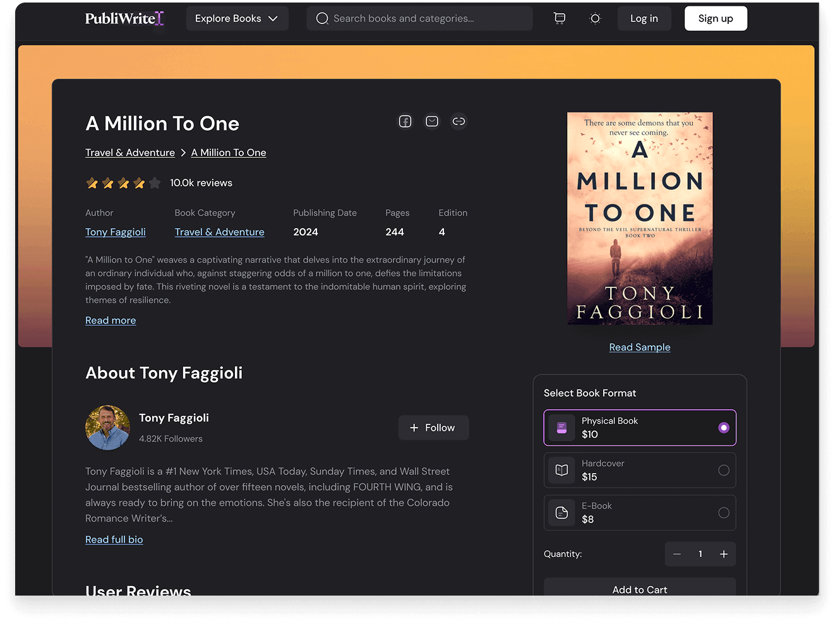Image resolution: width=840 pixels, height=624 pixels.
Task: Toggle the light/dark theme sun icon
Action: pyautogui.click(x=595, y=18)
